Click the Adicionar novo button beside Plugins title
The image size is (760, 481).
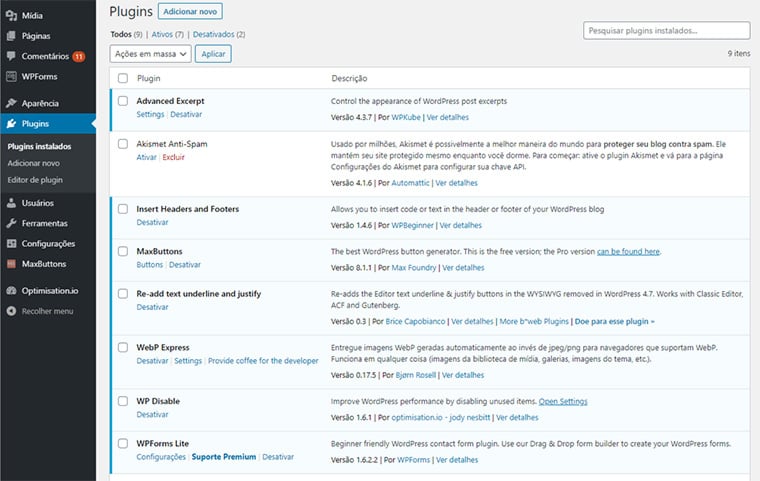(190, 12)
